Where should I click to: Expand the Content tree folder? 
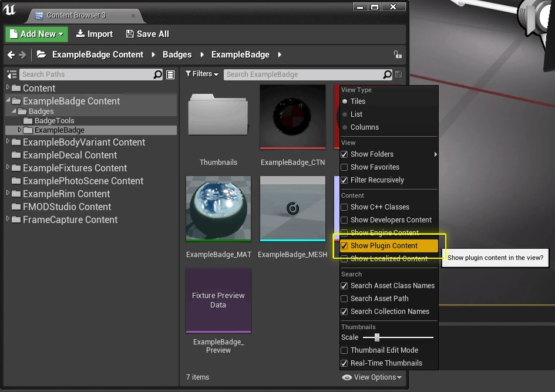coord(8,87)
